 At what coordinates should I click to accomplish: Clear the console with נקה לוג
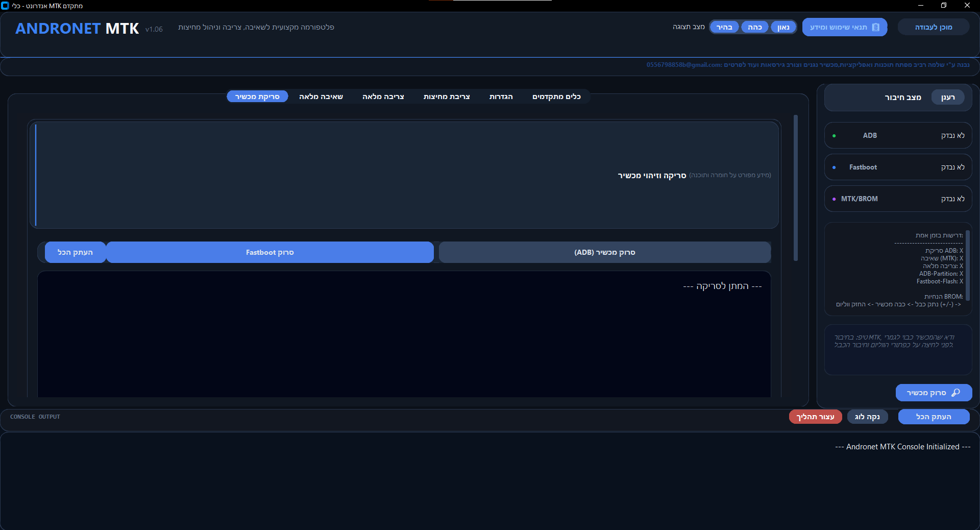tap(867, 417)
